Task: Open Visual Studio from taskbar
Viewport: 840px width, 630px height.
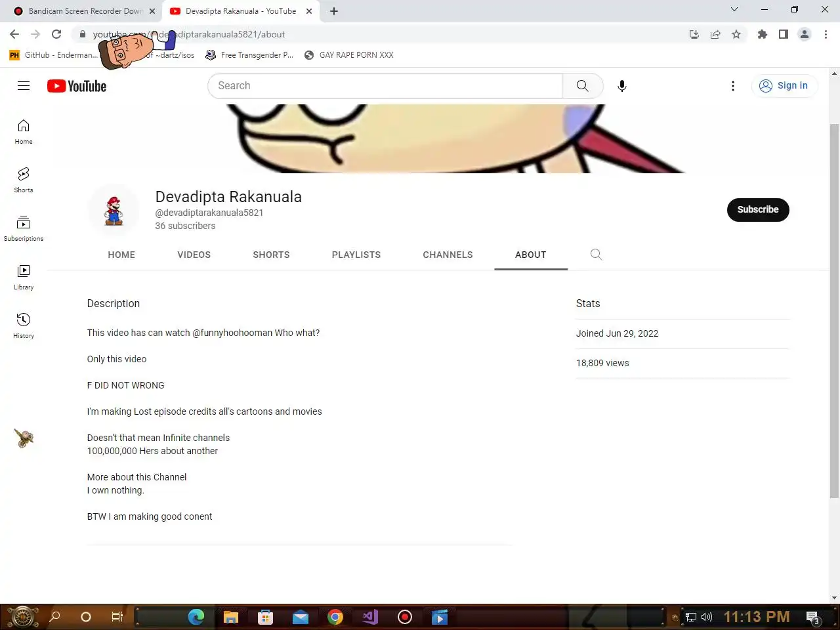Action: click(x=370, y=617)
